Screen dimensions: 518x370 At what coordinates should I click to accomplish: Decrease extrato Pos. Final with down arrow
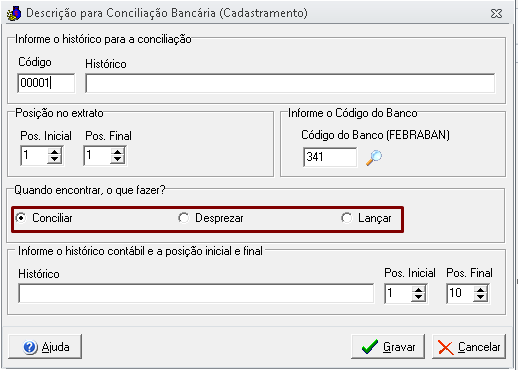(x=117, y=159)
